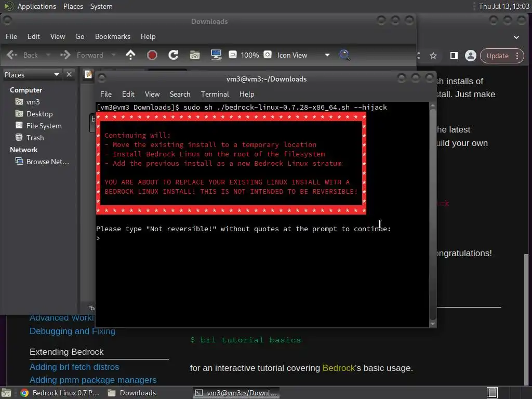Switch to vm3 terminal taskbar item
Viewport: 532px width, 399px height.
[x=236, y=393]
